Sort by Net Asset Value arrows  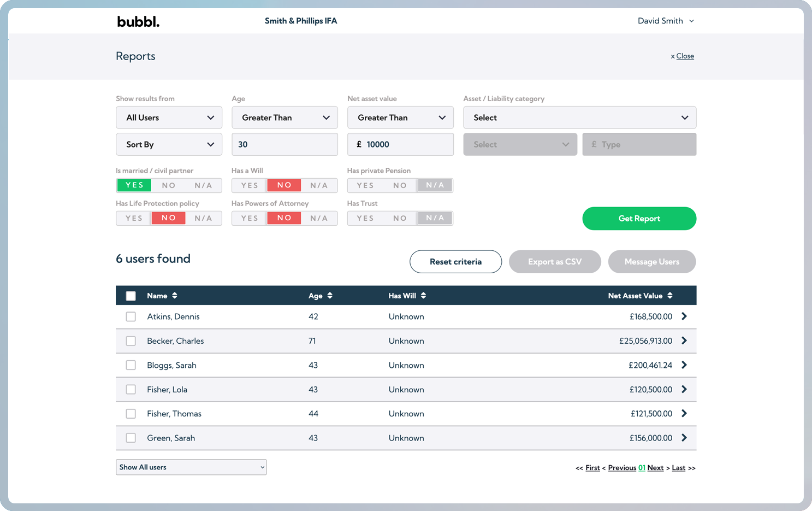670,296
